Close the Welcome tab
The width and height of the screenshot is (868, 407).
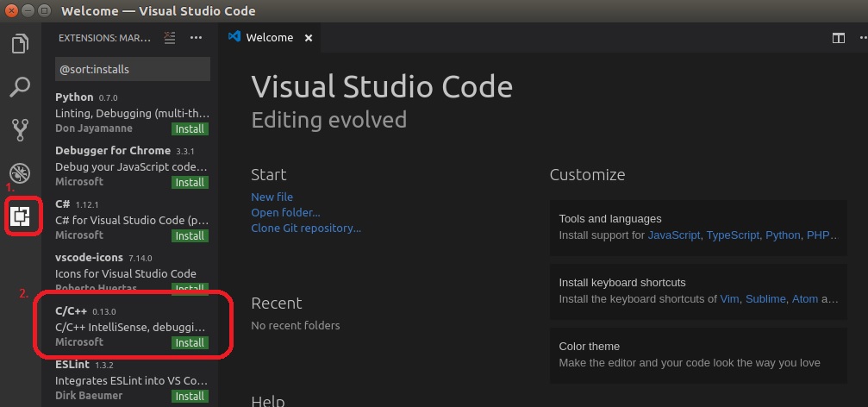[x=309, y=38]
